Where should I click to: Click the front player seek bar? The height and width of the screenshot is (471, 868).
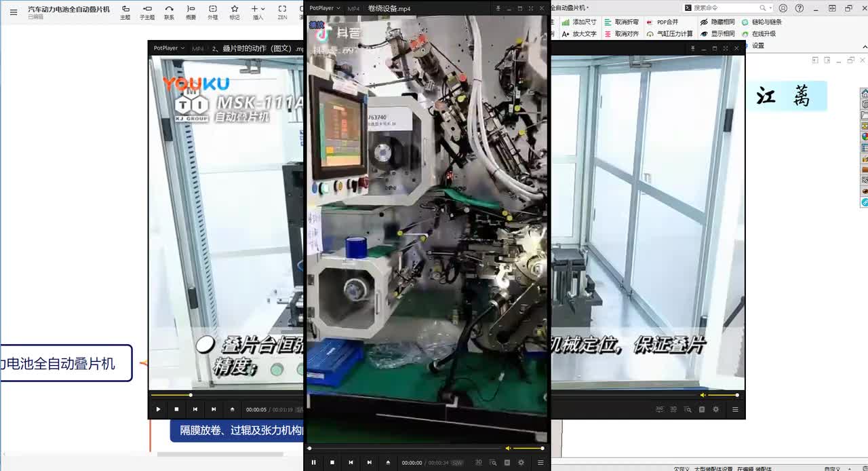tap(406, 448)
